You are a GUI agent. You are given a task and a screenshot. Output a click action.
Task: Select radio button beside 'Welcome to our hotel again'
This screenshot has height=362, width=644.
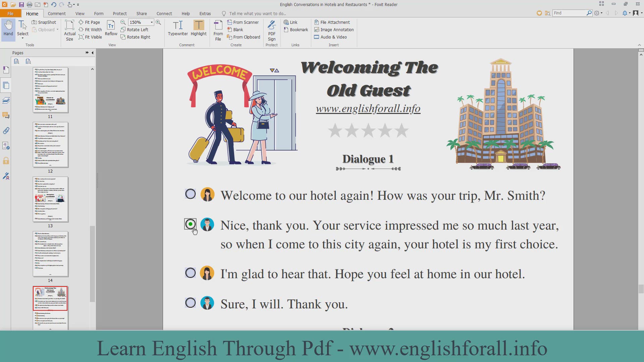pyautogui.click(x=191, y=194)
